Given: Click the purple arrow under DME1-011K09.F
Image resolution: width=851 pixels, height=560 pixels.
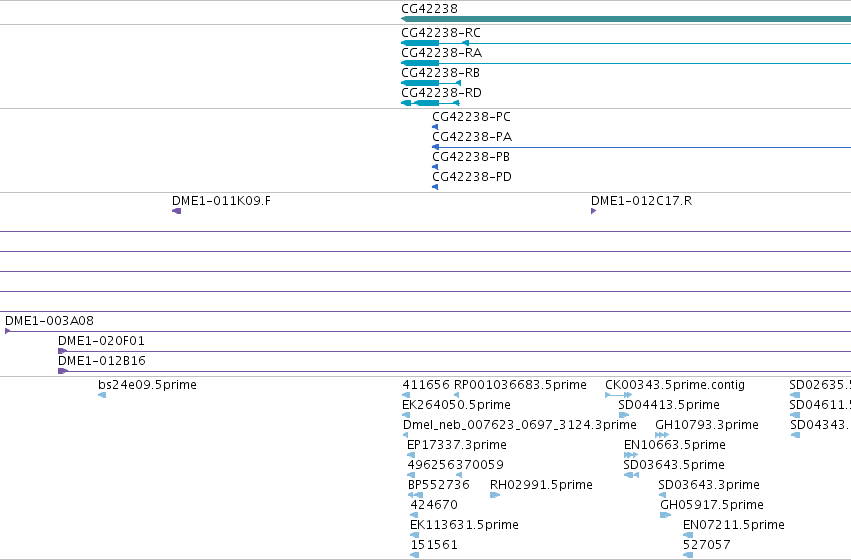Looking at the screenshot, I should 176,211.
